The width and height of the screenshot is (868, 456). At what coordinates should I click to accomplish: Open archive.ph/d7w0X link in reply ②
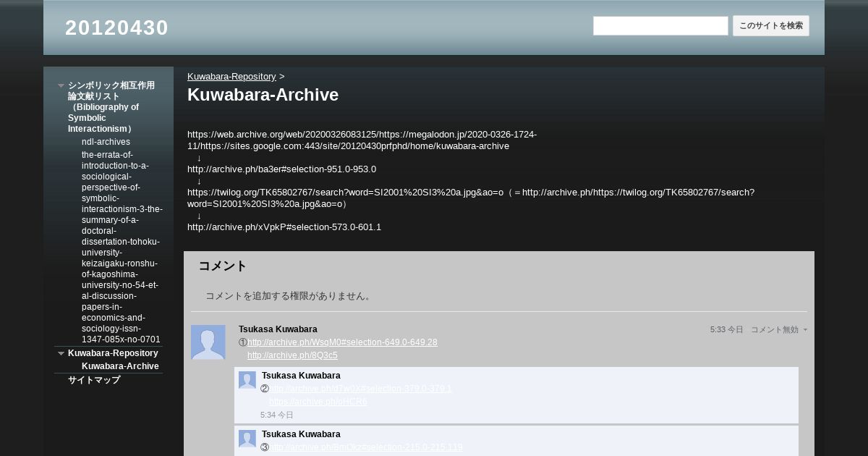pyautogui.click(x=360, y=389)
